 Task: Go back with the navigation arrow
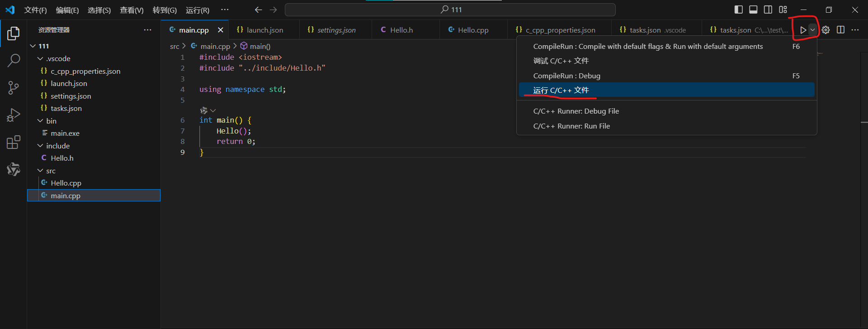258,10
